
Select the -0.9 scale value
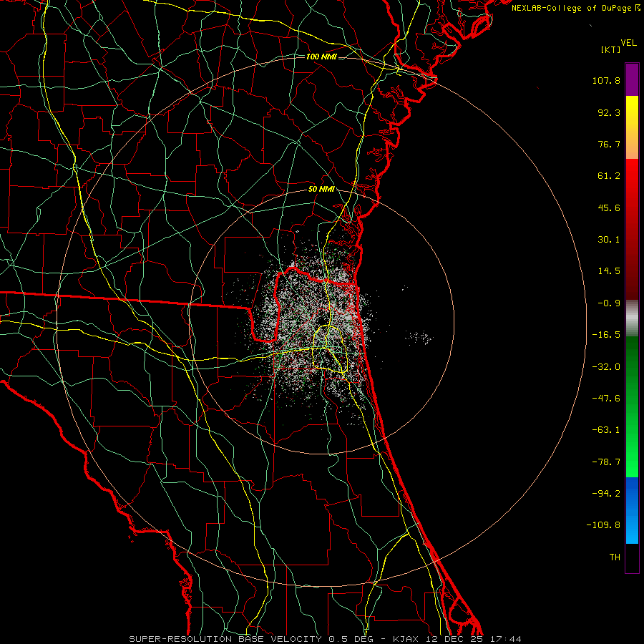609,303
